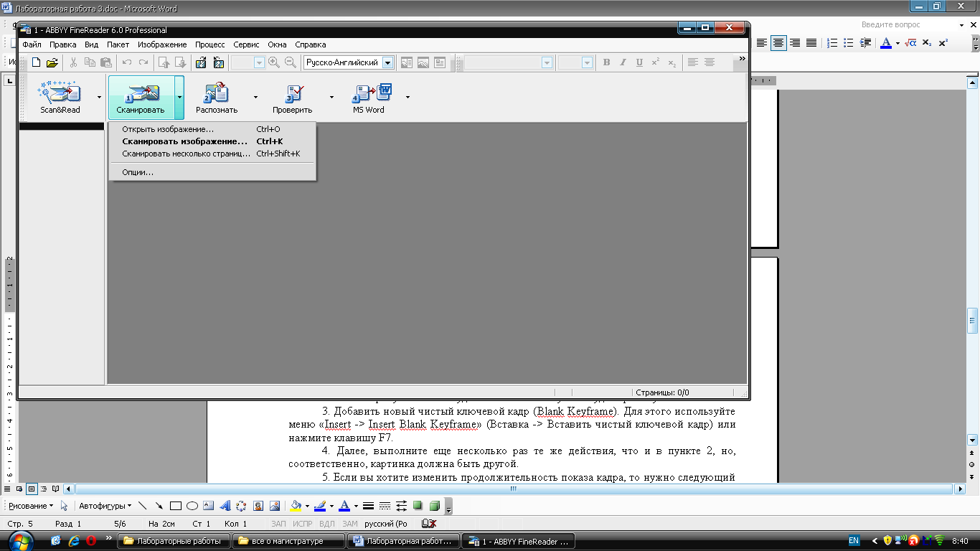
Task: Toggle subscript in Word toolbar
Action: (x=927, y=43)
